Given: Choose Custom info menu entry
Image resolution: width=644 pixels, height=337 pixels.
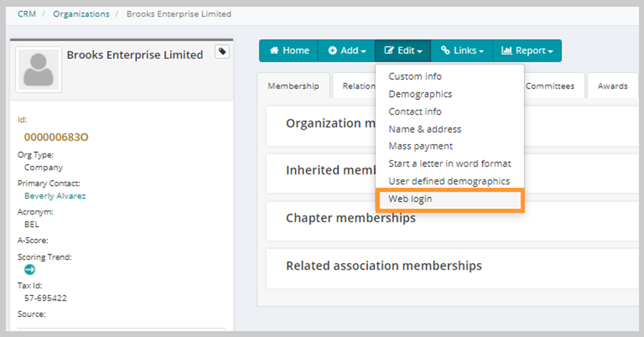Looking at the screenshot, I should (415, 77).
